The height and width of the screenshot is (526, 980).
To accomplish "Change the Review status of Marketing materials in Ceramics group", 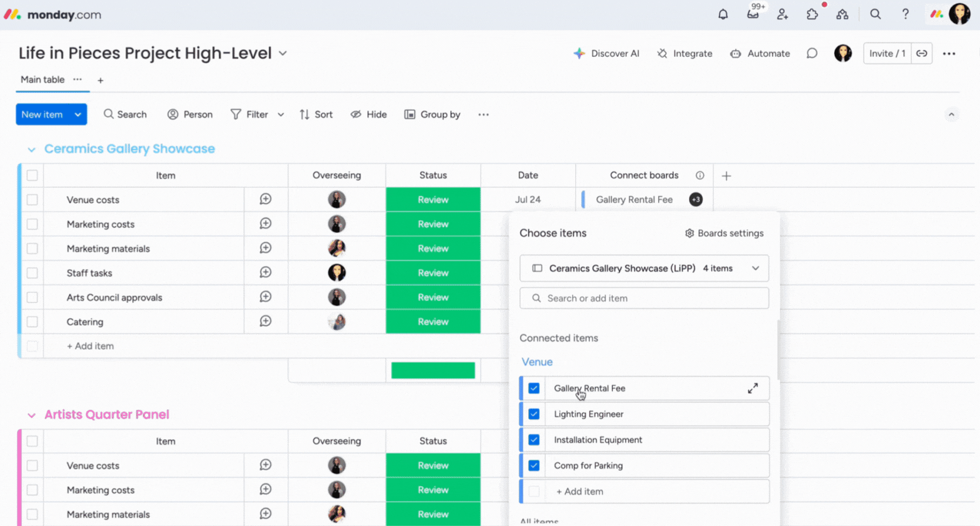I will (x=433, y=248).
